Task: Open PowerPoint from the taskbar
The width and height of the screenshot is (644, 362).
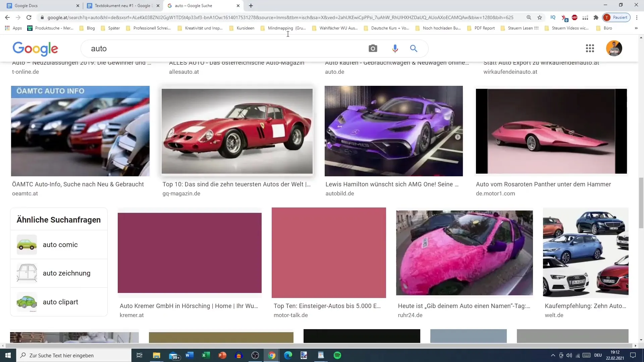Action: pos(222,355)
